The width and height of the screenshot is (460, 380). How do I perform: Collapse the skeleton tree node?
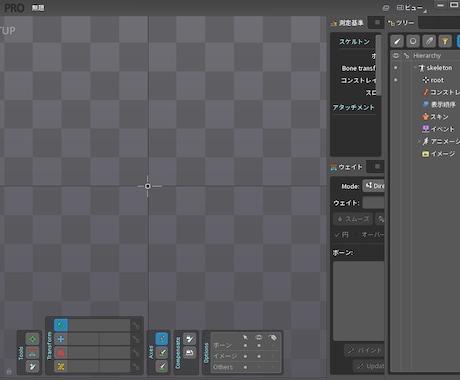click(x=416, y=68)
